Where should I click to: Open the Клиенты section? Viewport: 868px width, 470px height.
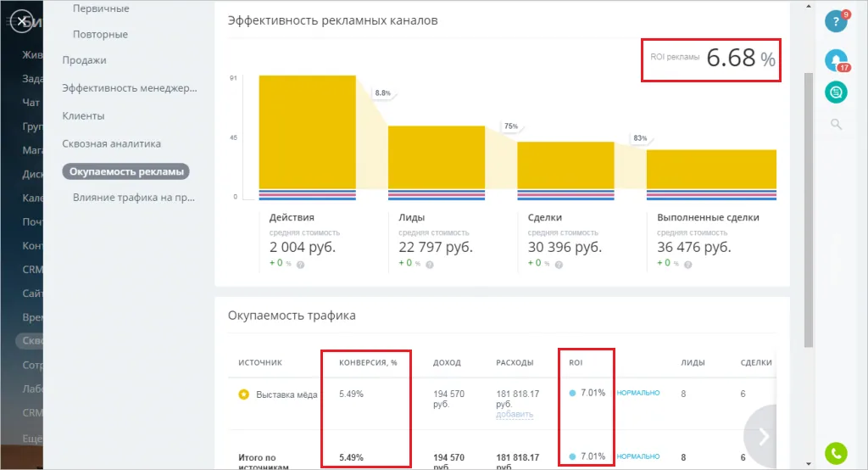83,116
